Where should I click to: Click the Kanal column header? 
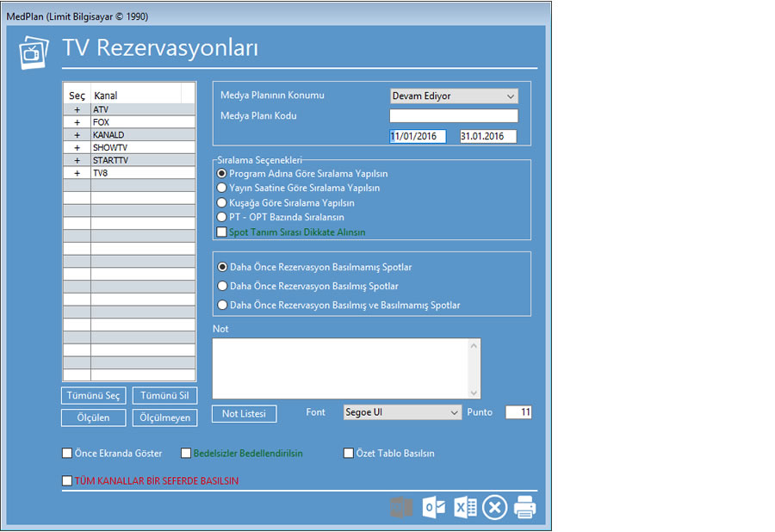pyautogui.click(x=135, y=96)
